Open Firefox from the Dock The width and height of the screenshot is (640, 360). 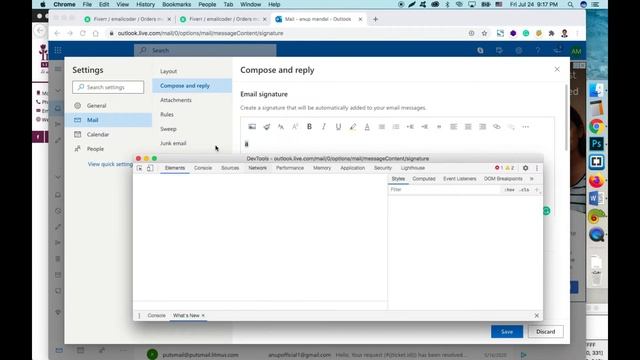[x=596, y=180]
